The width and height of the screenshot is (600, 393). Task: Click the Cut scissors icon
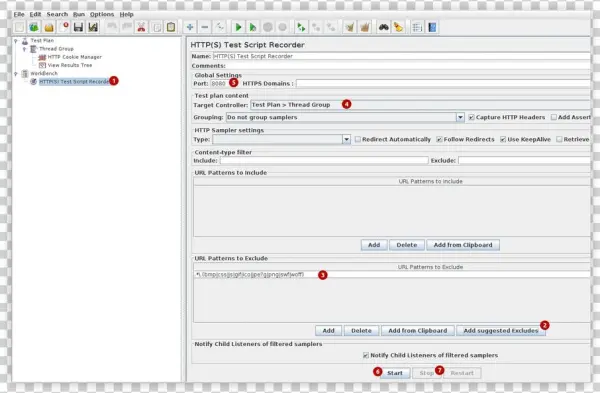point(142,27)
